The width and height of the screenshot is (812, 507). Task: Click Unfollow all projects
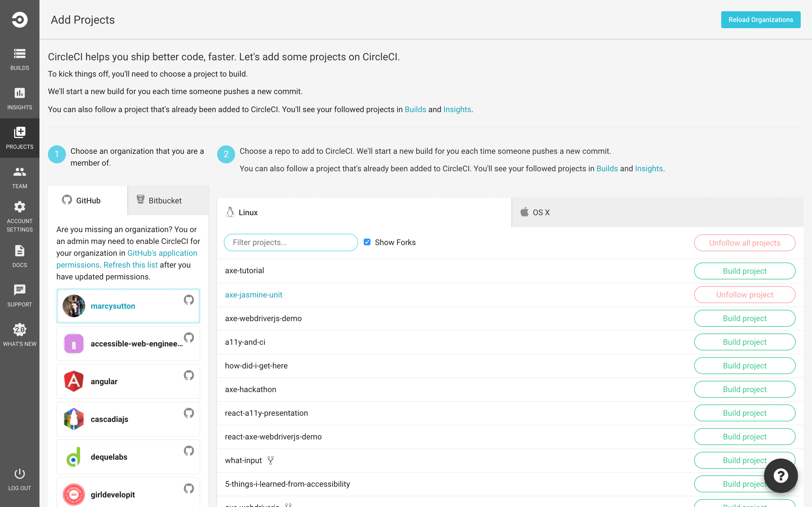click(x=744, y=243)
